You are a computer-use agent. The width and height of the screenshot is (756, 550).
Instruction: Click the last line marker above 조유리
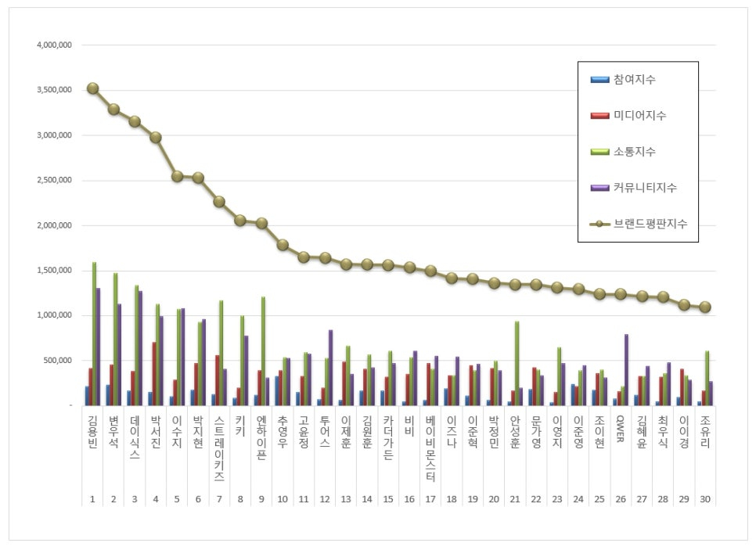point(705,307)
